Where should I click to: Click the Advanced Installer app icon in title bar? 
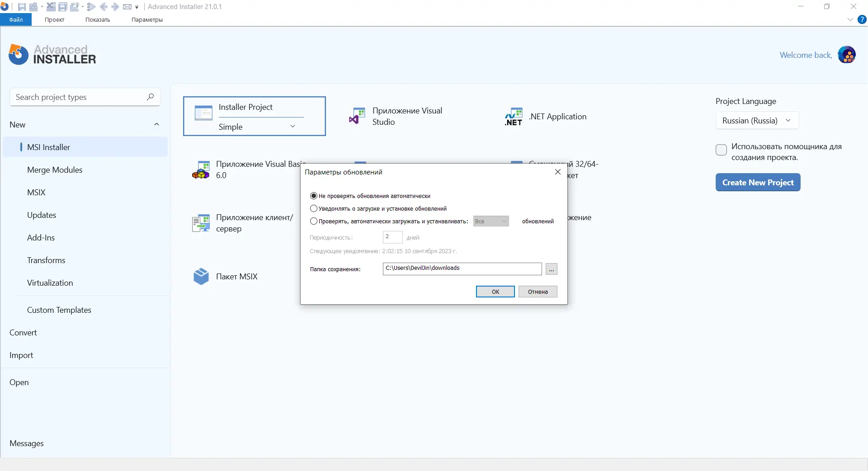[x=5, y=7]
